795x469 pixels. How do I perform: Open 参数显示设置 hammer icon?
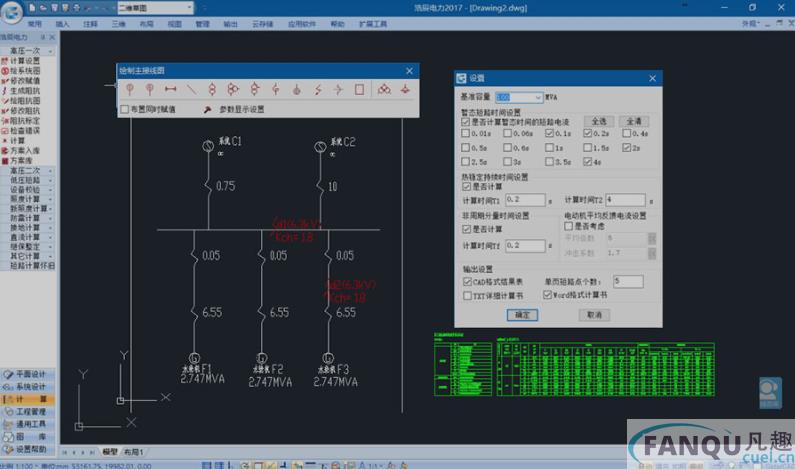click(x=207, y=110)
